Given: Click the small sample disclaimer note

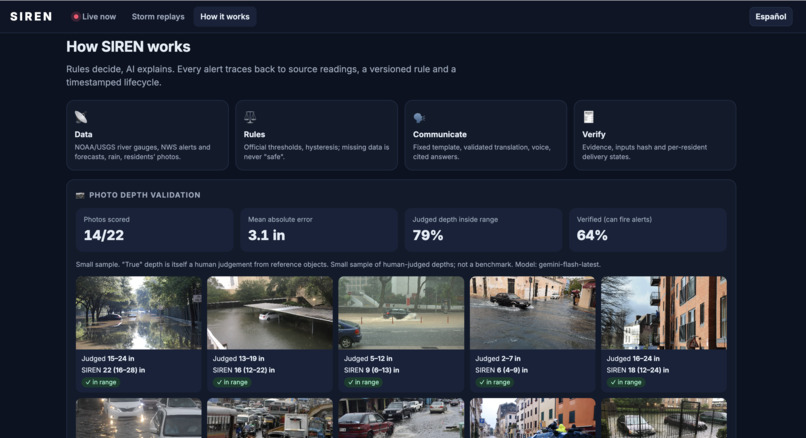Looking at the screenshot, I should tap(338, 265).
